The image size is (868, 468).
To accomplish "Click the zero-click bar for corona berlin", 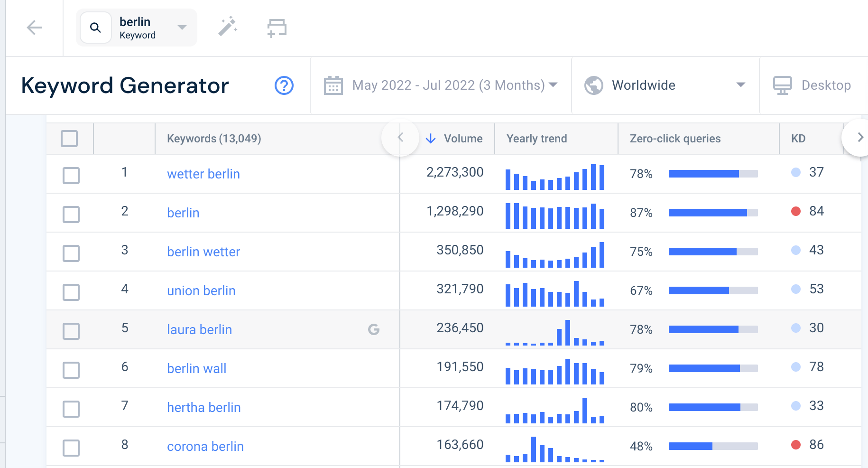I will (713, 446).
